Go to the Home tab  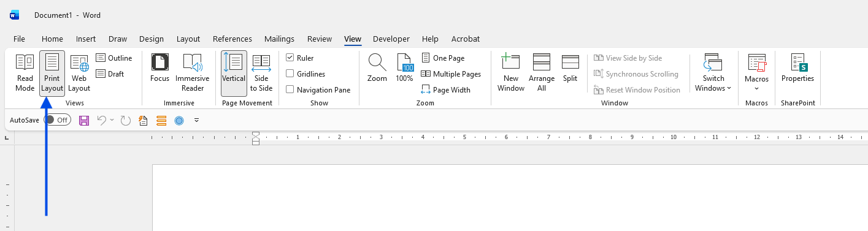click(52, 39)
